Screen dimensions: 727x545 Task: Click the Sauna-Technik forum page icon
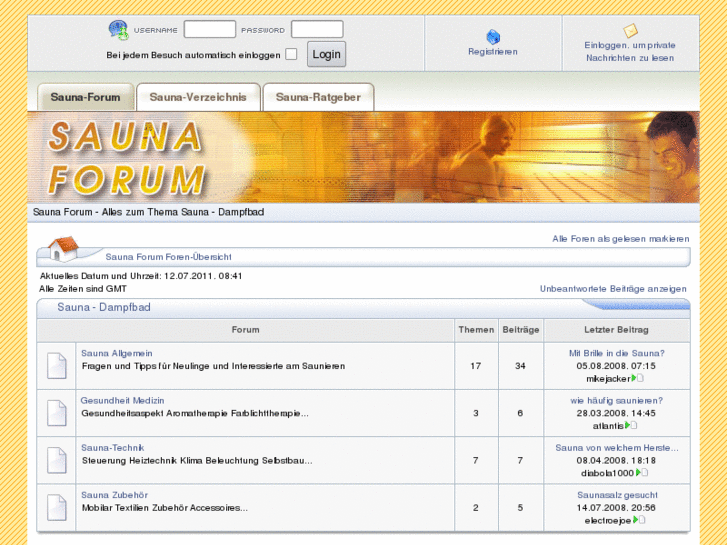coord(57,460)
